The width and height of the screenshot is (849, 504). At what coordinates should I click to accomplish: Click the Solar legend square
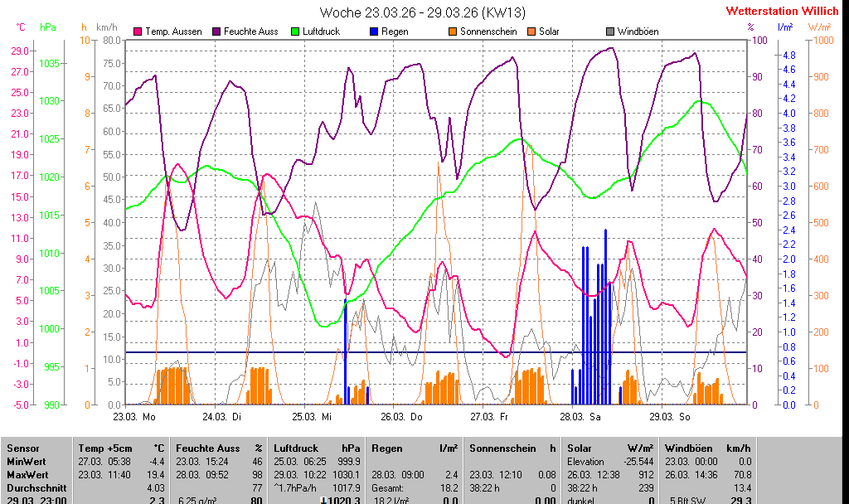(531, 31)
